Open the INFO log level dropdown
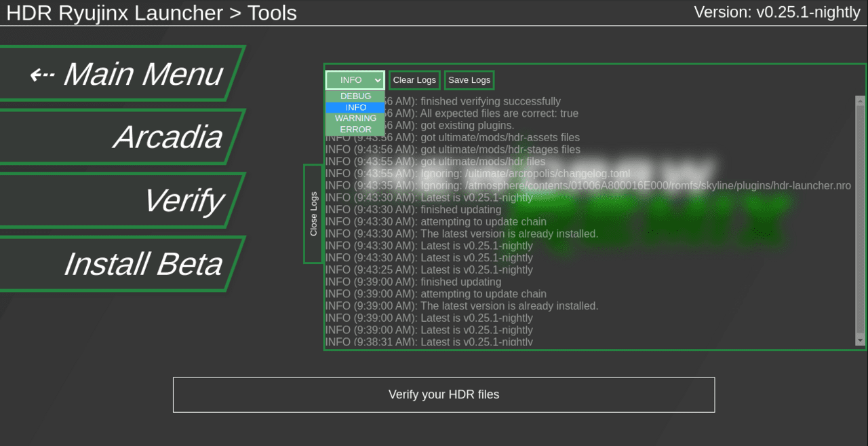The width and height of the screenshot is (868, 446). (355, 80)
